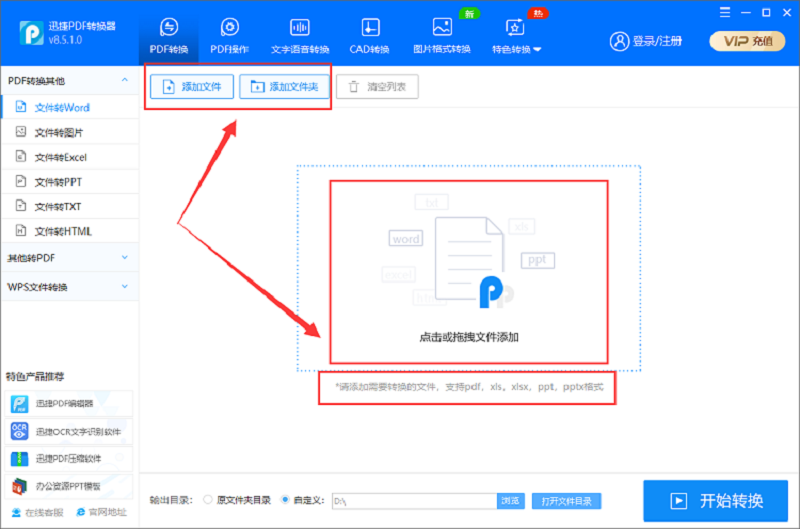The image size is (800, 529).
Task: Click the 点击或拖拽文件添加 drop area
Action: pos(469,268)
